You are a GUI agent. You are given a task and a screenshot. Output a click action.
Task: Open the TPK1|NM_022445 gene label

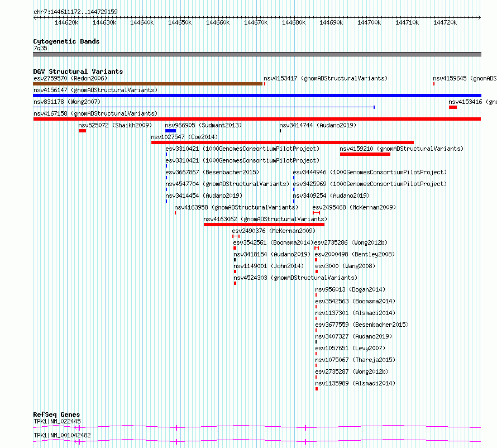tap(57, 421)
